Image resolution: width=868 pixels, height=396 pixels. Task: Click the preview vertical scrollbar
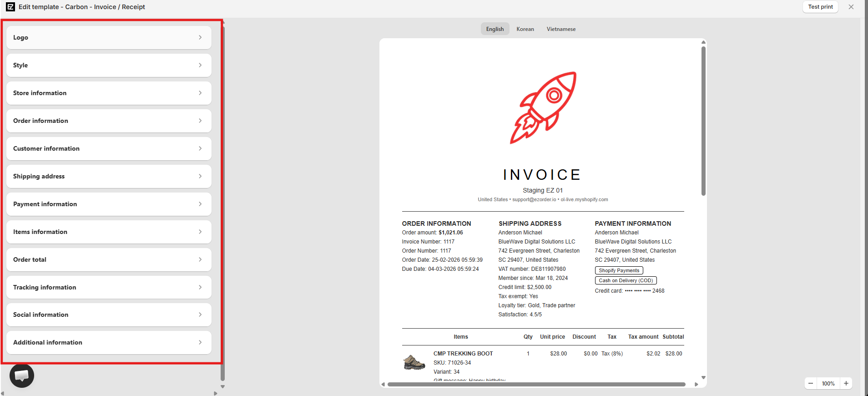703,121
